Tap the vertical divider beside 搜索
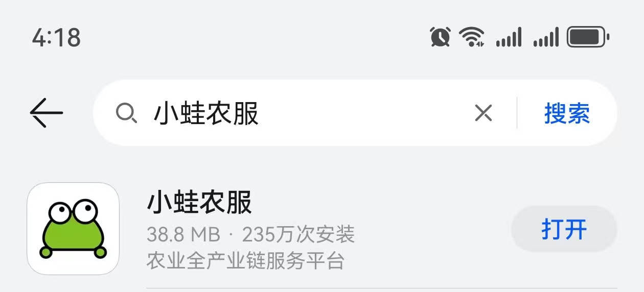Viewport: 644px width, 292px height. (x=517, y=113)
